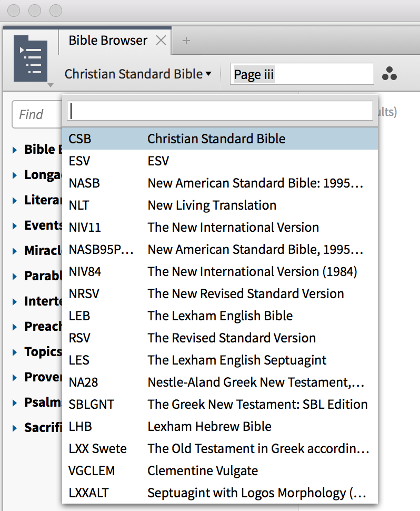Pick RSV Revised Standard Version
The image size is (420, 511).
[x=220, y=338]
